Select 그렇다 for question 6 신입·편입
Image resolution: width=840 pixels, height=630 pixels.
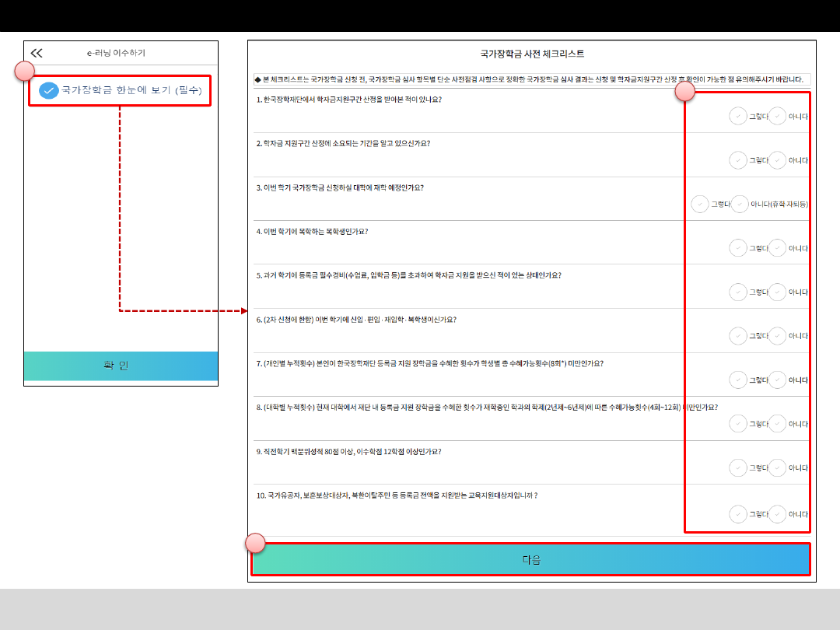coord(738,335)
